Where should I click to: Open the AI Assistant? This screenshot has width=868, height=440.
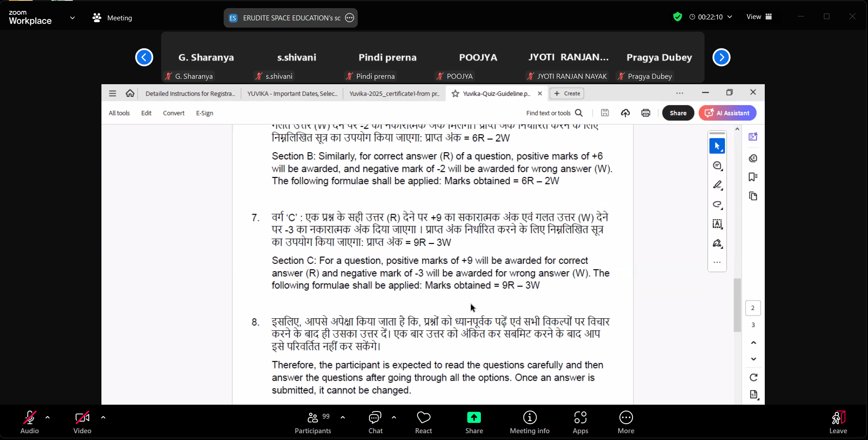pyautogui.click(x=728, y=113)
